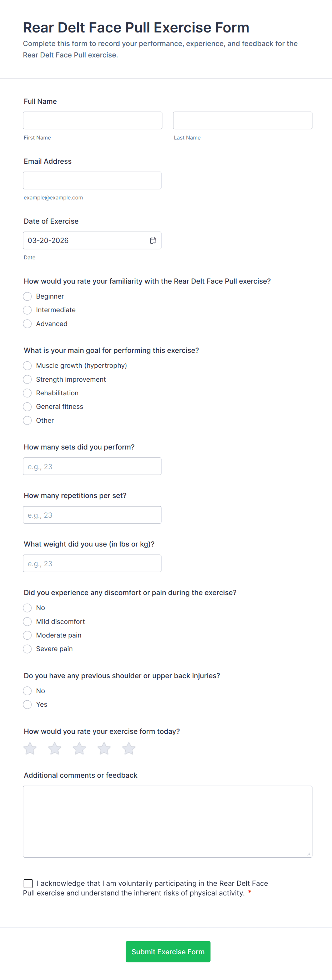This screenshot has width=332, height=980.
Task: Click the Additional comments text area
Action: 167,821
